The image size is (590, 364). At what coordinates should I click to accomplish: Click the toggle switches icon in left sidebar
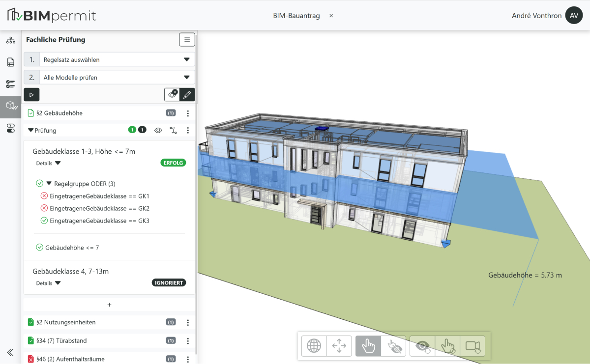10,128
